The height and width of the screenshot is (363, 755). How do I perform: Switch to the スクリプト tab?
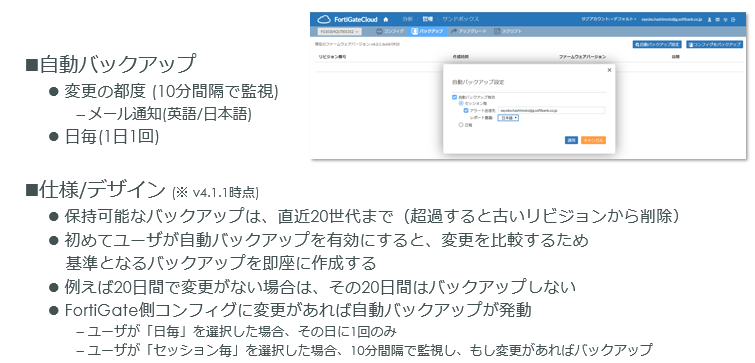[x=508, y=31]
